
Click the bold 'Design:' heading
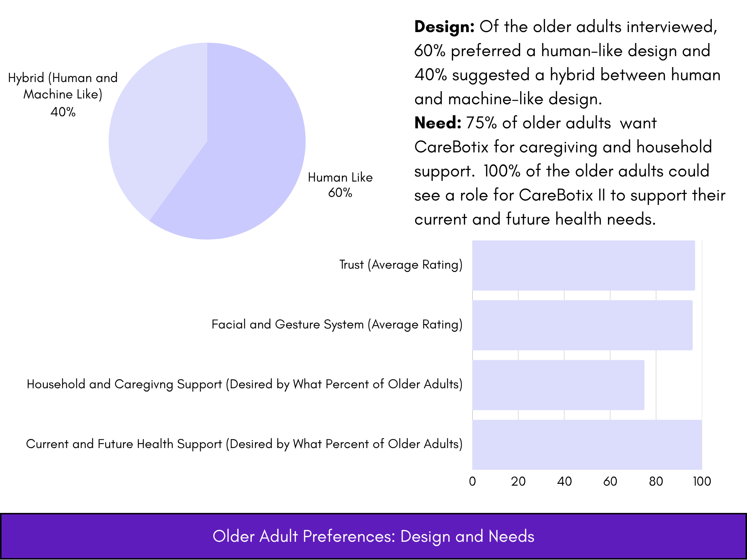(x=444, y=27)
